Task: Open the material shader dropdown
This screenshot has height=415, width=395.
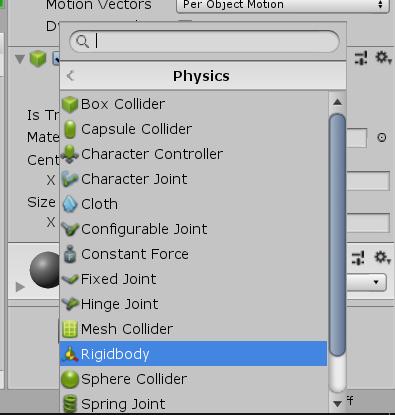Action: point(367,282)
